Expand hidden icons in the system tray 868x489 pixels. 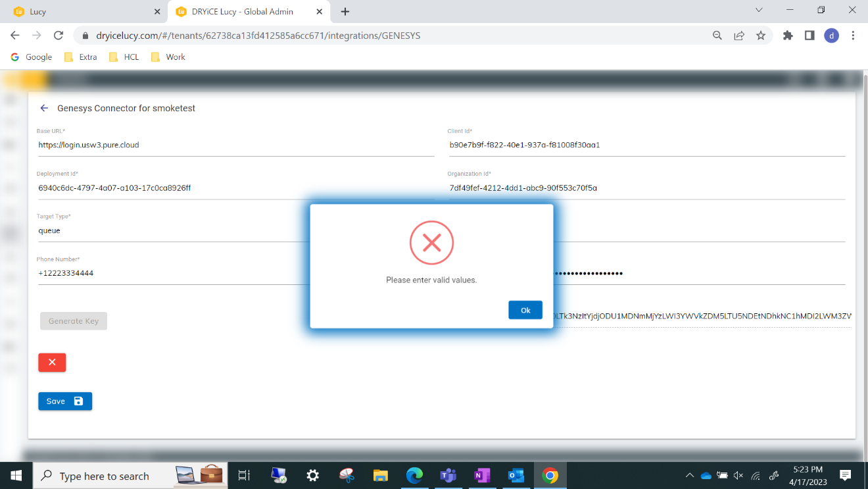pos(690,475)
